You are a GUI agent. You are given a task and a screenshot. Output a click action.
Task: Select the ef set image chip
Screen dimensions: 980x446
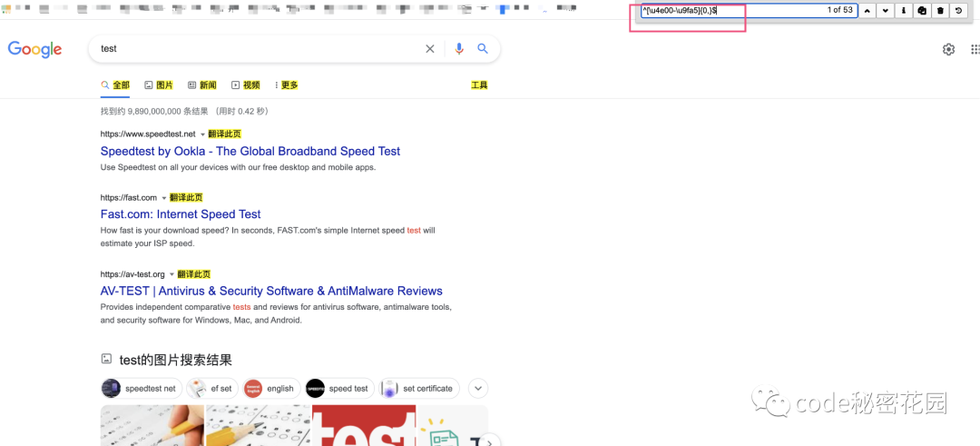tap(211, 389)
